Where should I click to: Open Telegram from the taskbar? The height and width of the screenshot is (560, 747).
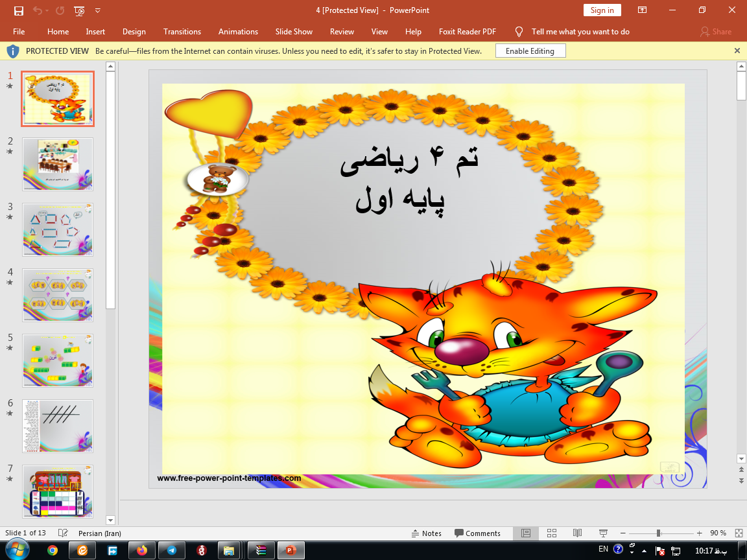[171, 550]
